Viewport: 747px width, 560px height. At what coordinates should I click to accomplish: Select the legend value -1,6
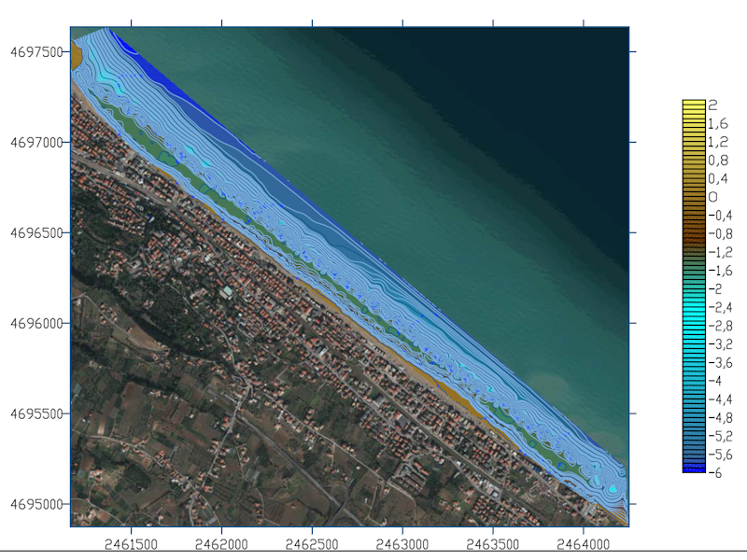(720, 271)
